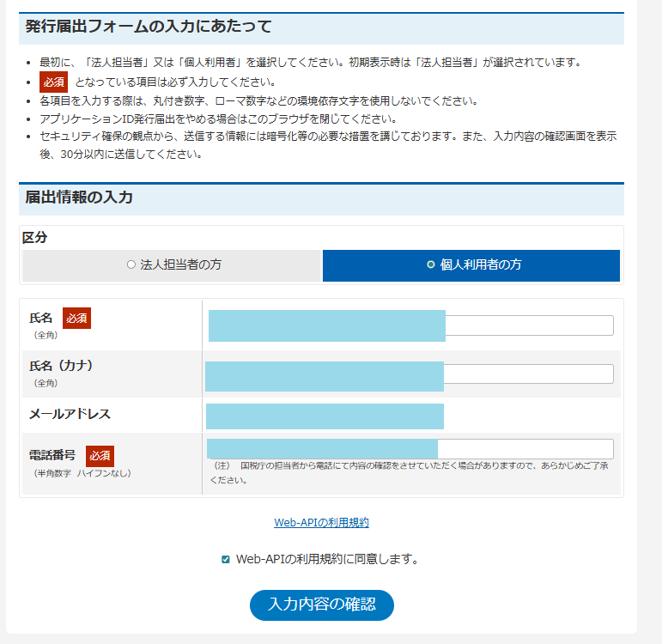Click the 届出情報の入力 section heading
Viewport: 662px width, 644px height.
point(79,197)
